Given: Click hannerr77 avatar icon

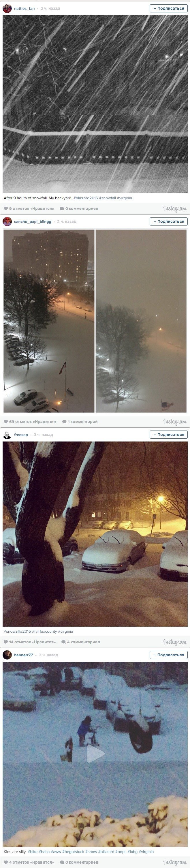Looking at the screenshot, I should click(7, 655).
